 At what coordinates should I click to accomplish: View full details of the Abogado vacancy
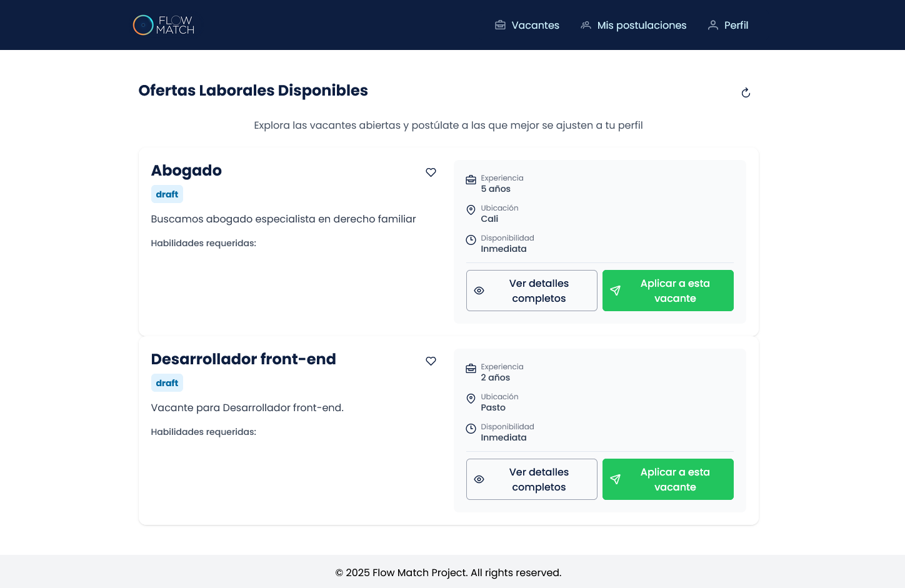pos(531,291)
